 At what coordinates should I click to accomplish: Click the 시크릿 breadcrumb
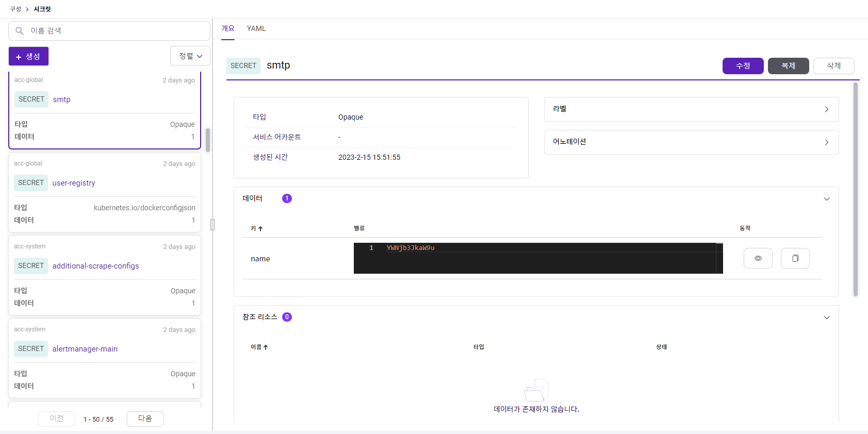pyautogui.click(x=42, y=9)
